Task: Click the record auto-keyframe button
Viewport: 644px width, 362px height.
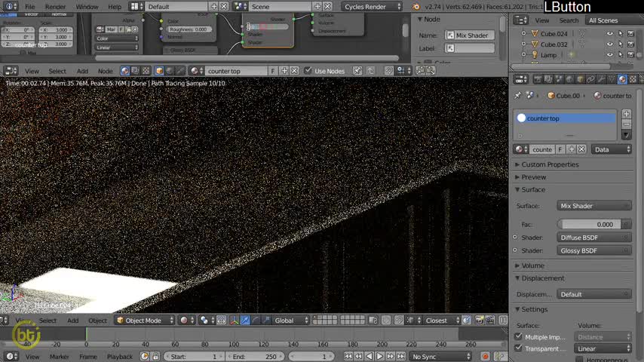Action: [485, 356]
